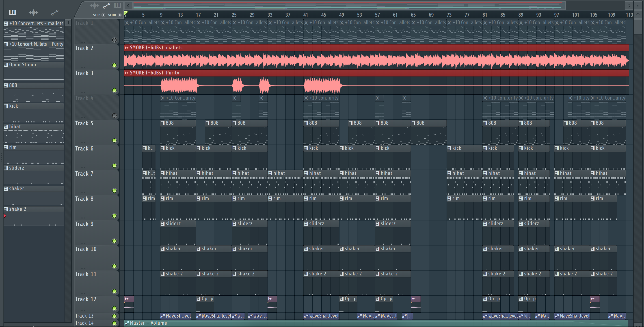
Task: Click the pattern icon next to 'Open Stomp' in picker
Action: tap(6, 65)
